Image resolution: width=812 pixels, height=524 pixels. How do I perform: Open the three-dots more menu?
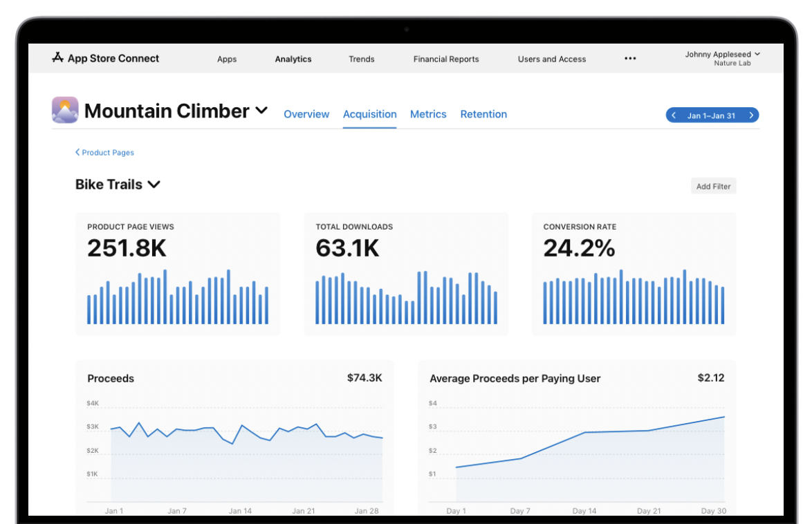(629, 59)
